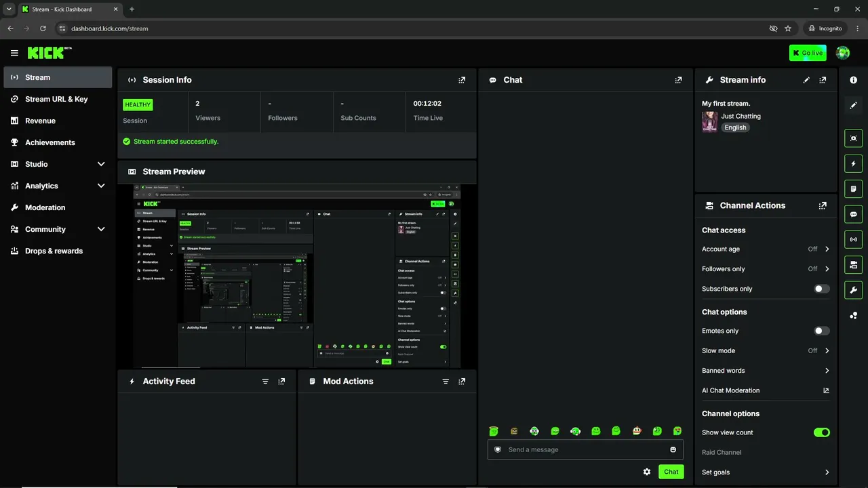The image size is (868, 488).
Task: Pop out the Session Info panel
Action: (x=462, y=80)
